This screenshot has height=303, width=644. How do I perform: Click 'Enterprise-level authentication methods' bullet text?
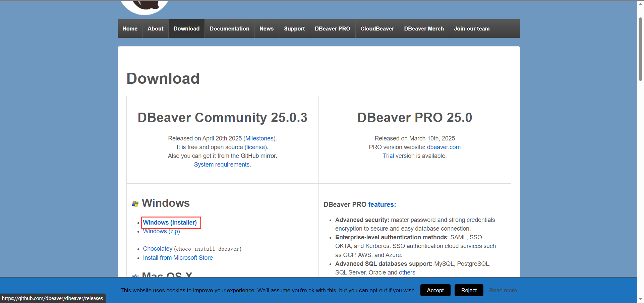click(391, 237)
